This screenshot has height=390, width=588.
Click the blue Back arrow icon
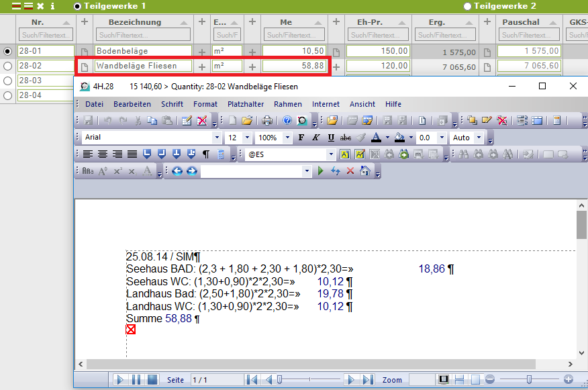177,171
